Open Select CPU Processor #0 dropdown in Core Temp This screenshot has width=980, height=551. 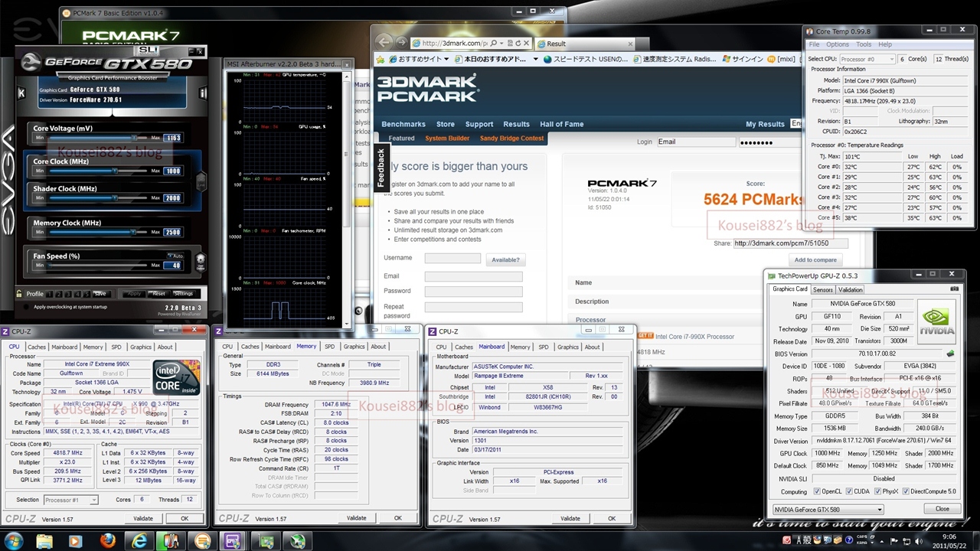pyautogui.click(x=867, y=59)
